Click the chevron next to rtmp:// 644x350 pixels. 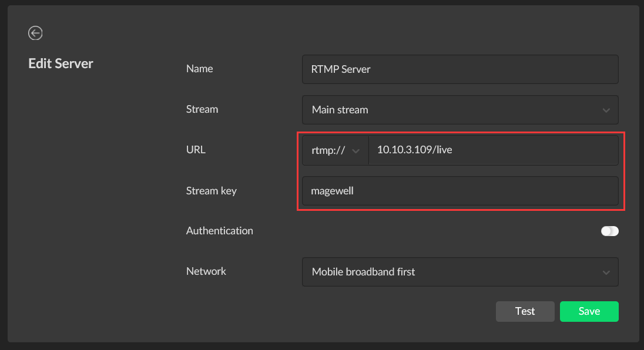tap(355, 151)
